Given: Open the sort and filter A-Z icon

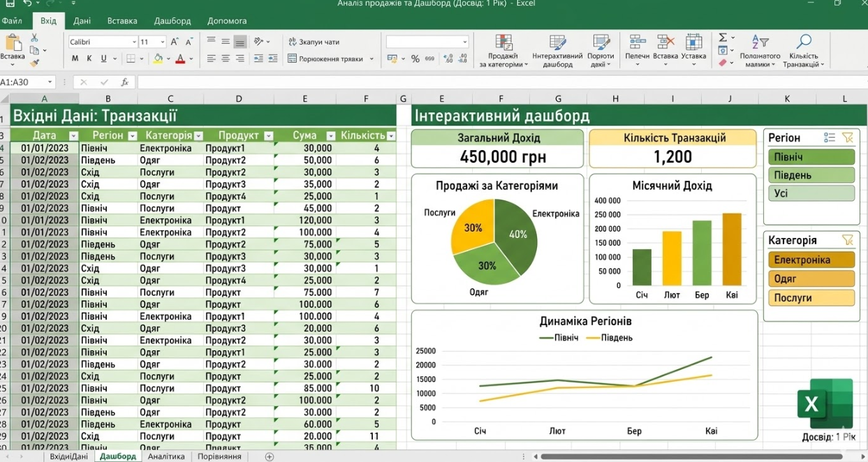Looking at the screenshot, I should pyautogui.click(x=760, y=42).
